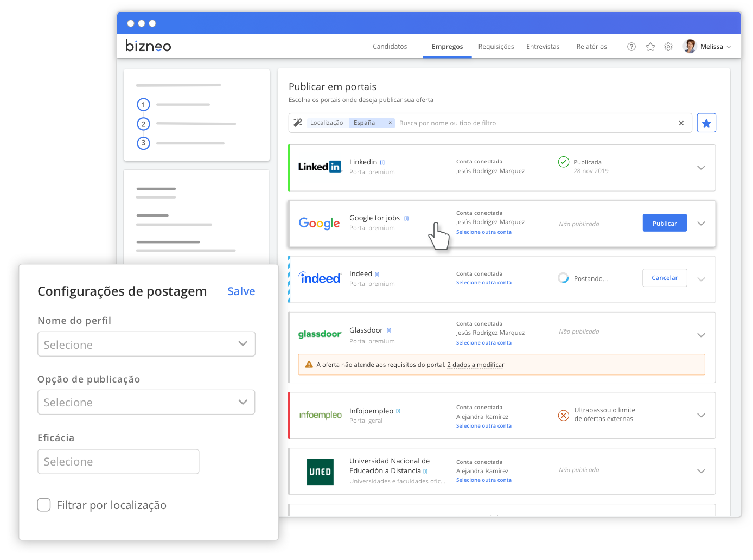This screenshot has height=560, width=753.
Task: Remove the España filter tag
Action: click(390, 123)
